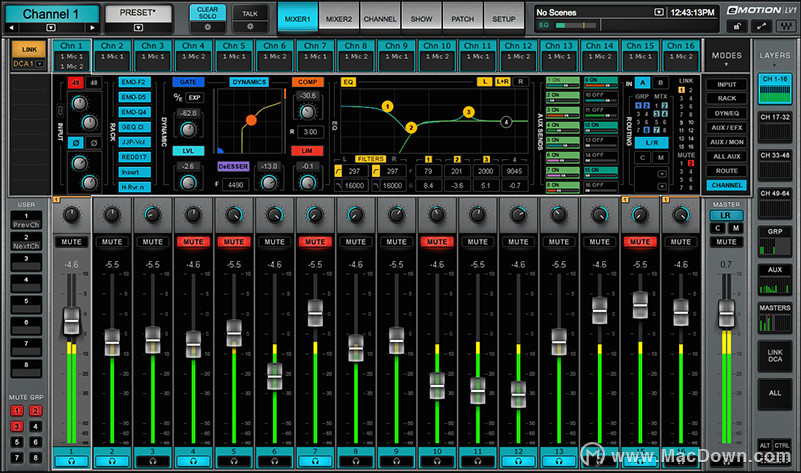Click the Talk button
Screen dimensions: 801x473
tap(250, 14)
